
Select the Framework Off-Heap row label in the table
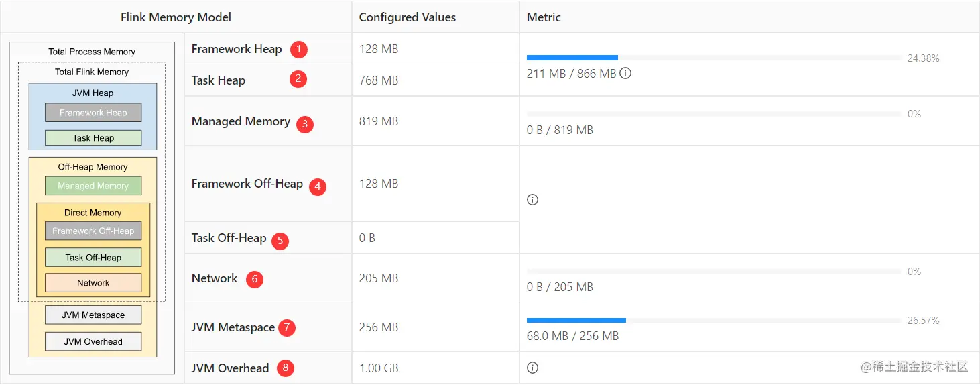[x=247, y=184]
